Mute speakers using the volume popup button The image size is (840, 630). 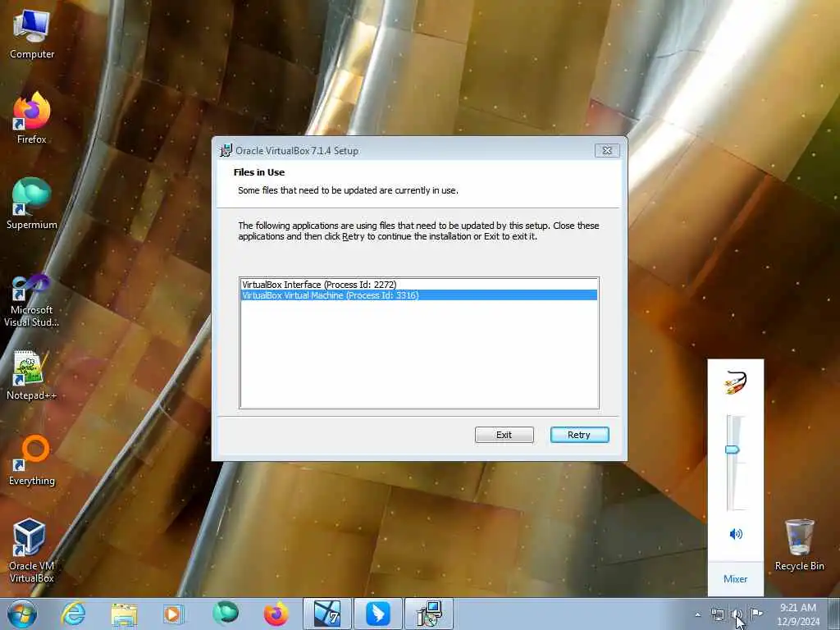(736, 533)
